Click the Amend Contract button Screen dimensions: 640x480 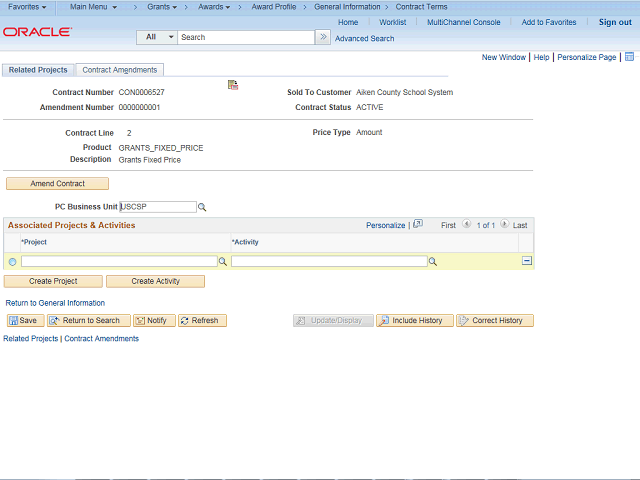58,184
